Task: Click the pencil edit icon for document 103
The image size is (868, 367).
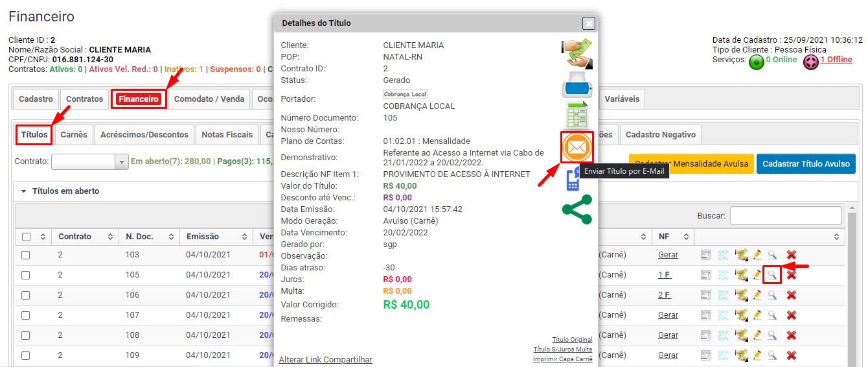Action: point(757,255)
